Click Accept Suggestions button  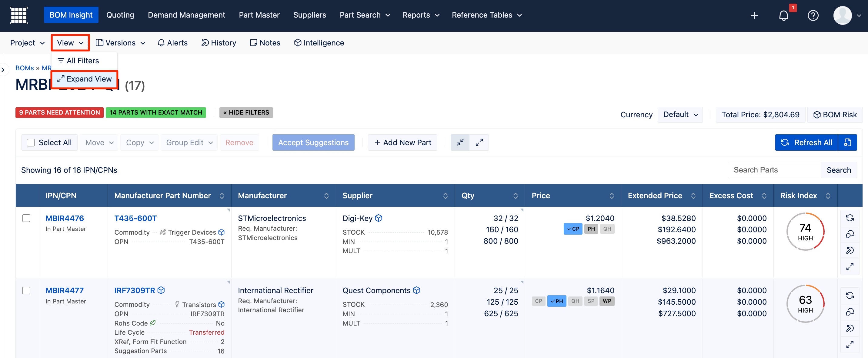coord(313,142)
